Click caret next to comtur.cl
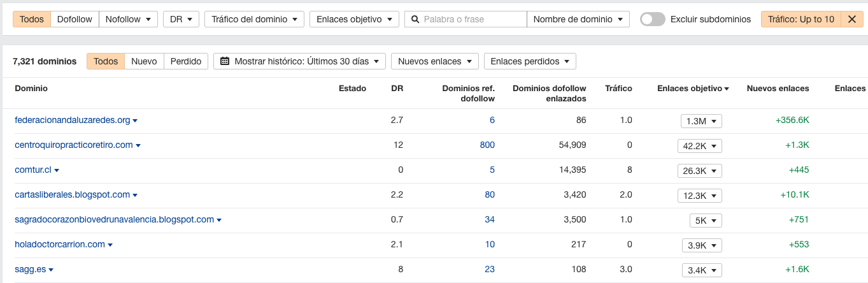Image resolution: width=868 pixels, height=283 pixels. pos(57,171)
